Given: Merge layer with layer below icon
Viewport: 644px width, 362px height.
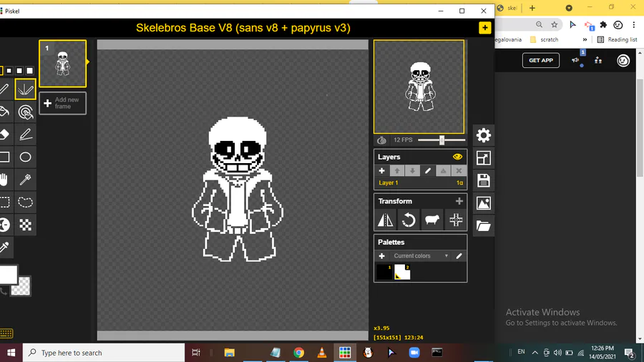Looking at the screenshot, I should (443, 171).
